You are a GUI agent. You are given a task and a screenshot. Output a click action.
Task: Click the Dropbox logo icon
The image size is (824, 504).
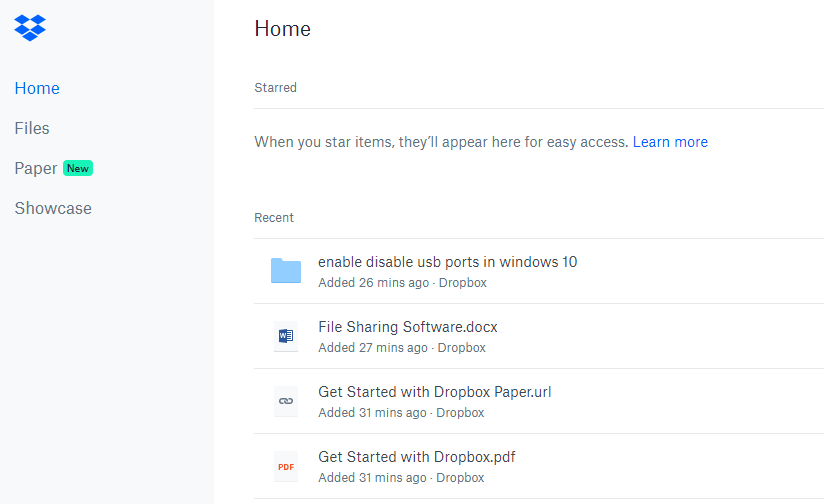30,27
